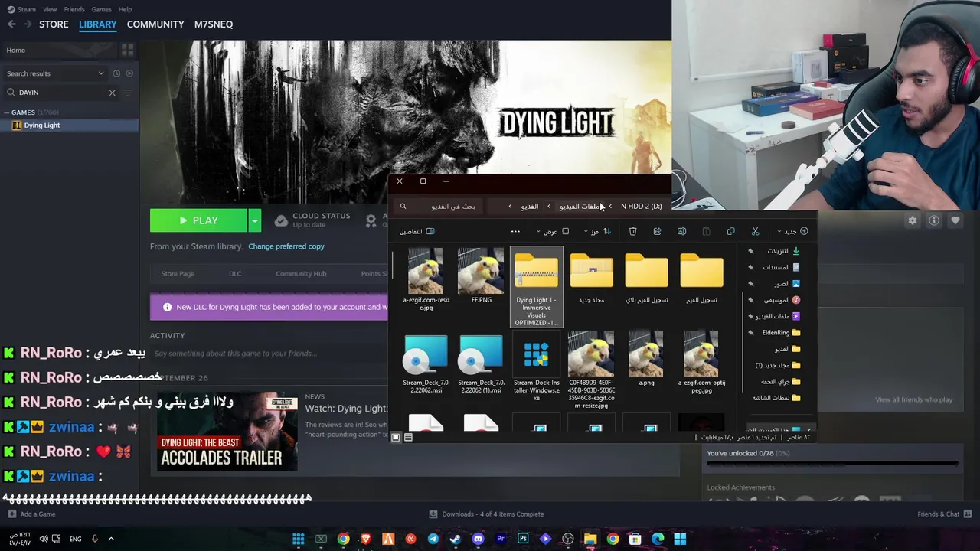This screenshot has height=551, width=980.
Task: Switch to the COMMUNITY tab in Steam
Action: [x=155, y=24]
